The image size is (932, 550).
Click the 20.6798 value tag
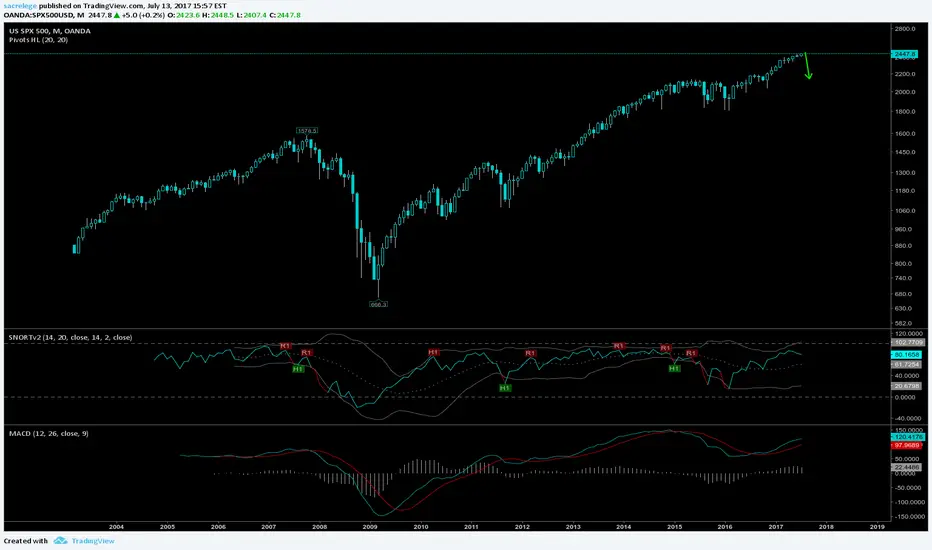click(906, 386)
